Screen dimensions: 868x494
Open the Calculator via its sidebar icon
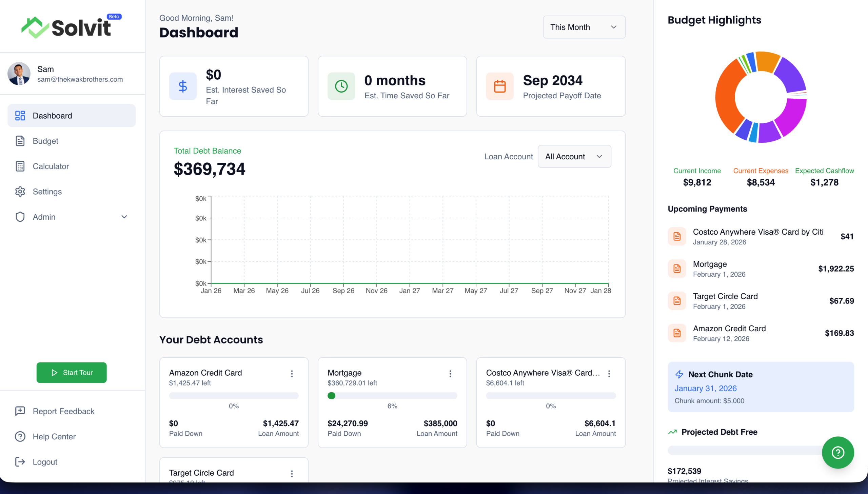[x=20, y=166]
